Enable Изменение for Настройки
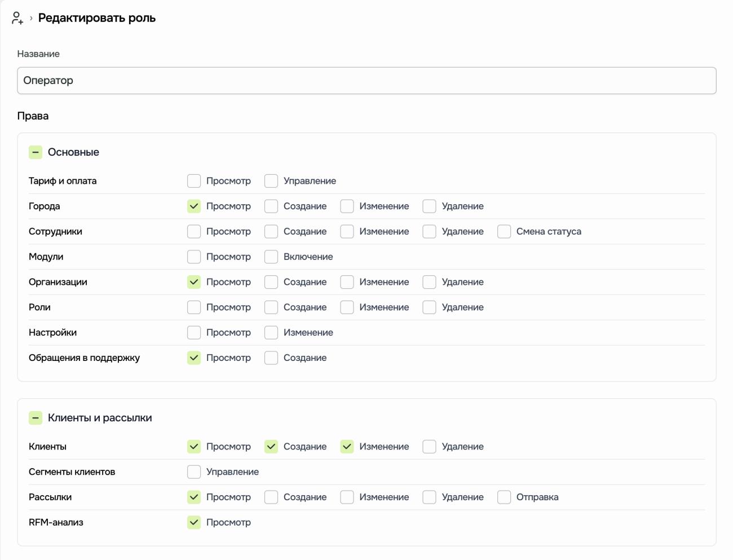This screenshot has height=560, width=733. click(271, 333)
